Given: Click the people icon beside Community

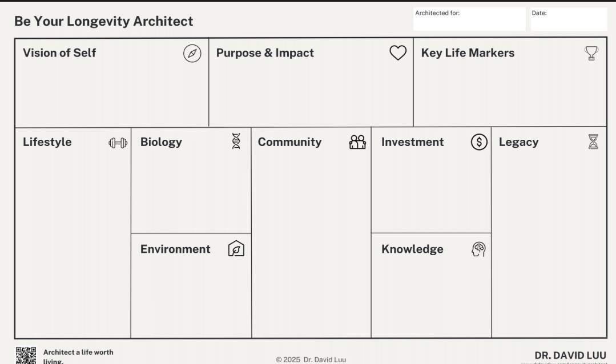Looking at the screenshot, I should (x=357, y=142).
